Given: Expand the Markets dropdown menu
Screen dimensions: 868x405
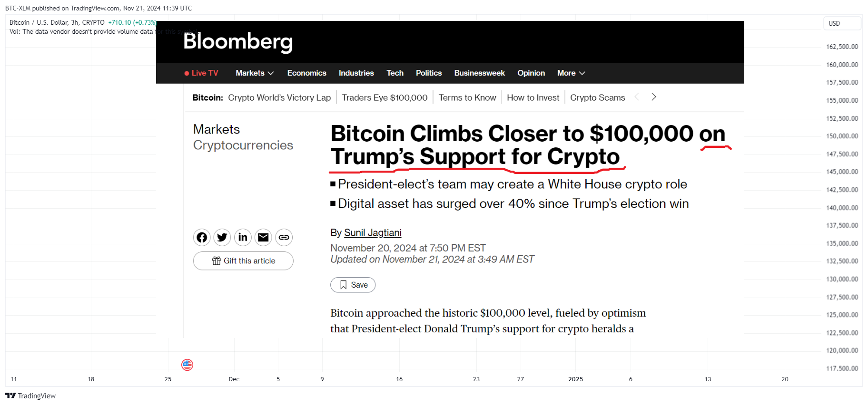Looking at the screenshot, I should pyautogui.click(x=255, y=73).
